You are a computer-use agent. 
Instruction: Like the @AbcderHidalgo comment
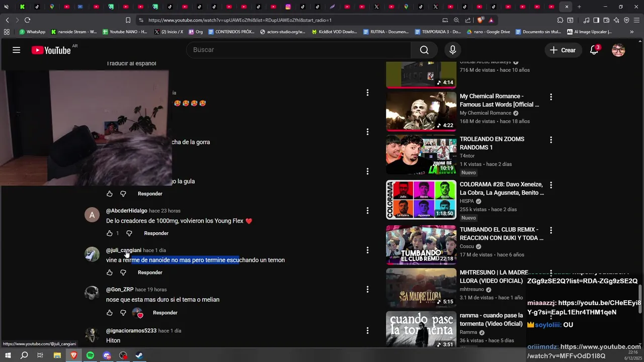pos(110,233)
